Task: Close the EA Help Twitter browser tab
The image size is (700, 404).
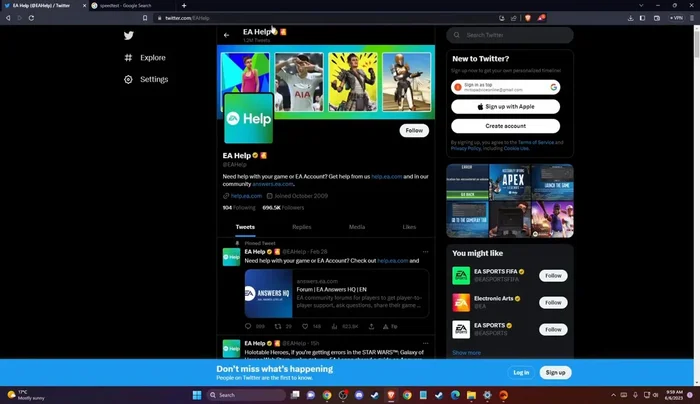Action: (84, 5)
